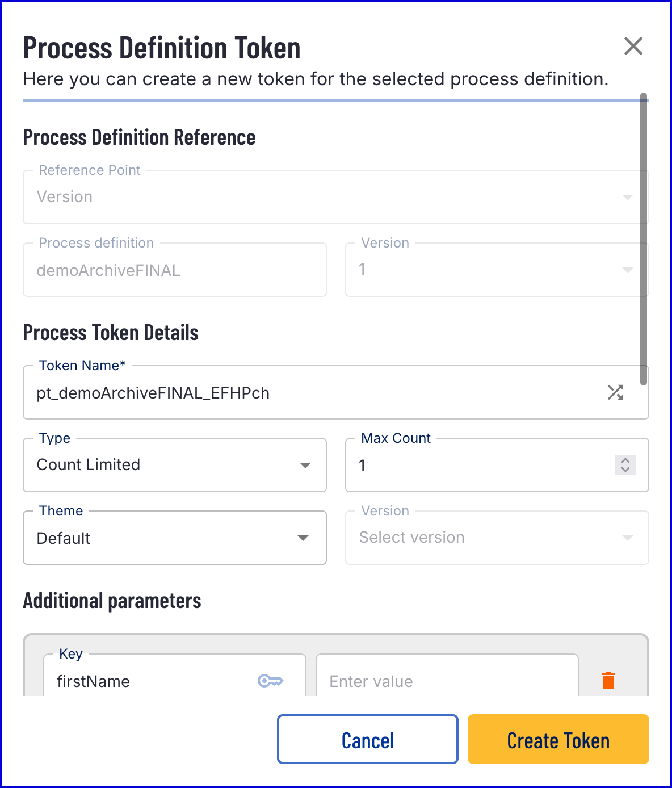Decrease Max Count with down arrow

coord(625,470)
